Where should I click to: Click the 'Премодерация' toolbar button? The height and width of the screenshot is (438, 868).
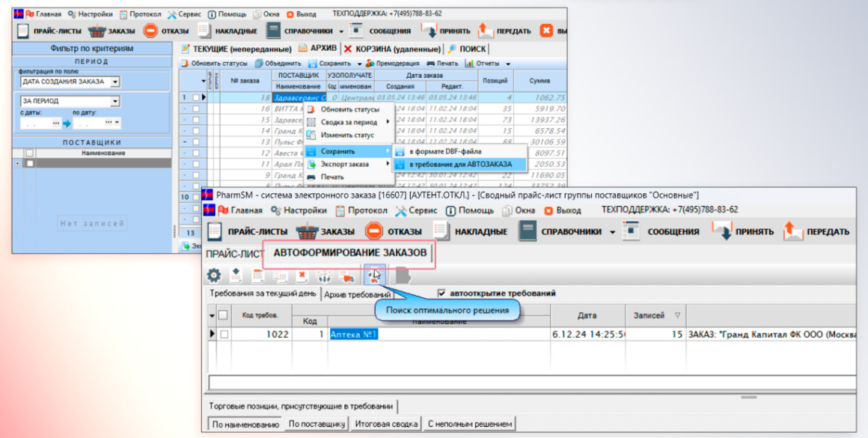pyautogui.click(x=393, y=64)
